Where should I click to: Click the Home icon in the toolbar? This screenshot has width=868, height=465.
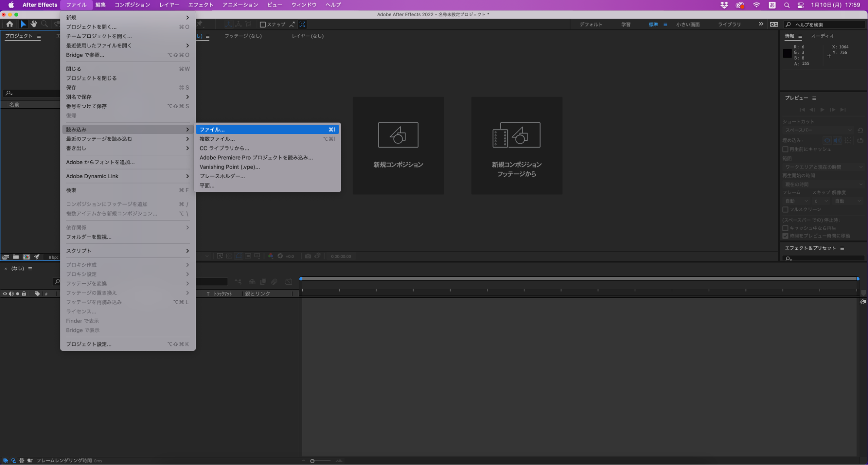coord(10,24)
